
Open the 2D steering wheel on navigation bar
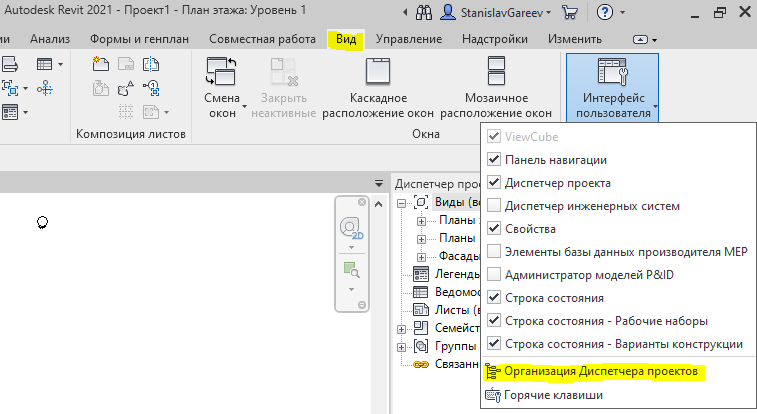(351, 228)
